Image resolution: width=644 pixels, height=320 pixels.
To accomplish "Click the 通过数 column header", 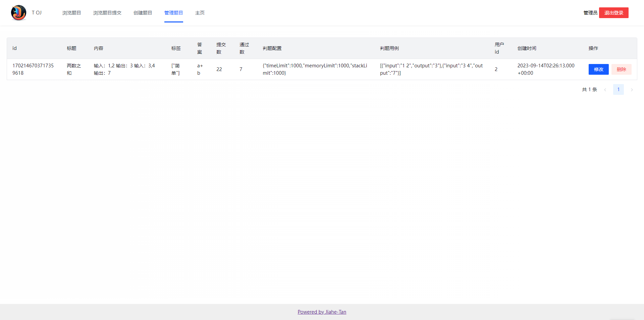I will coord(246,48).
